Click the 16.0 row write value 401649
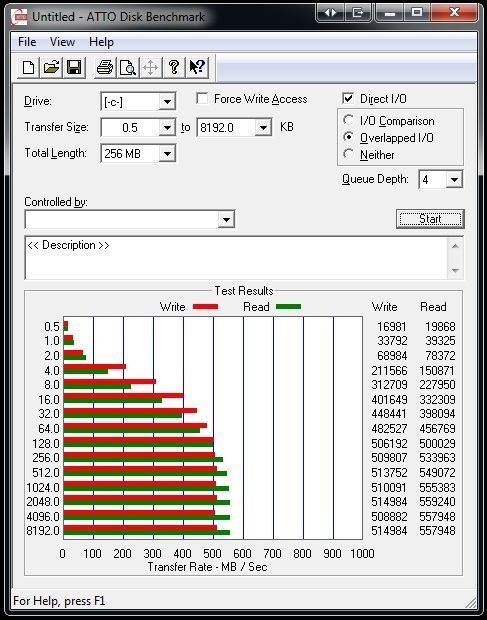 coord(389,399)
